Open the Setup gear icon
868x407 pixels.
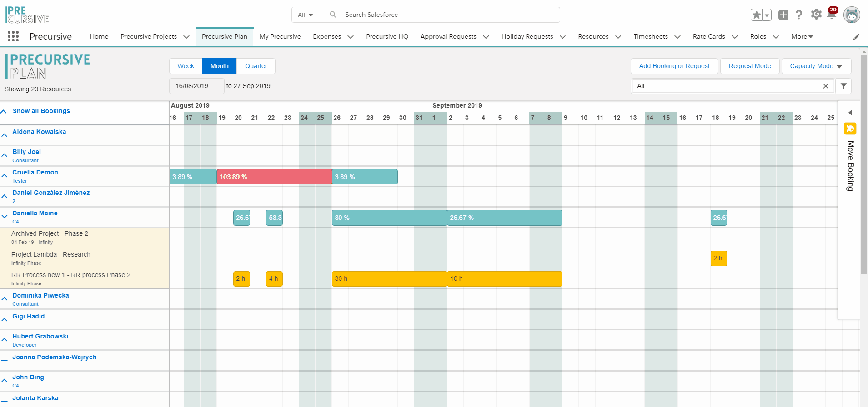[816, 15]
